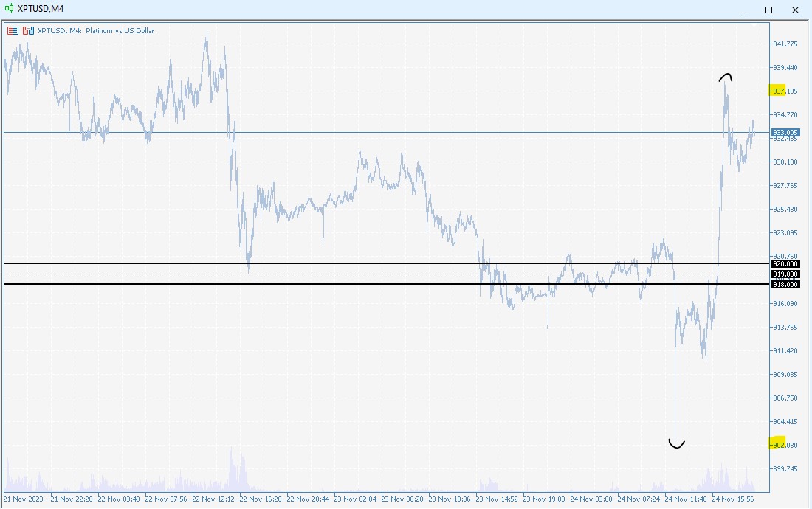Click the XPTUSD,M4 window title text
The width and height of the screenshot is (812, 509).
pyautogui.click(x=41, y=9)
